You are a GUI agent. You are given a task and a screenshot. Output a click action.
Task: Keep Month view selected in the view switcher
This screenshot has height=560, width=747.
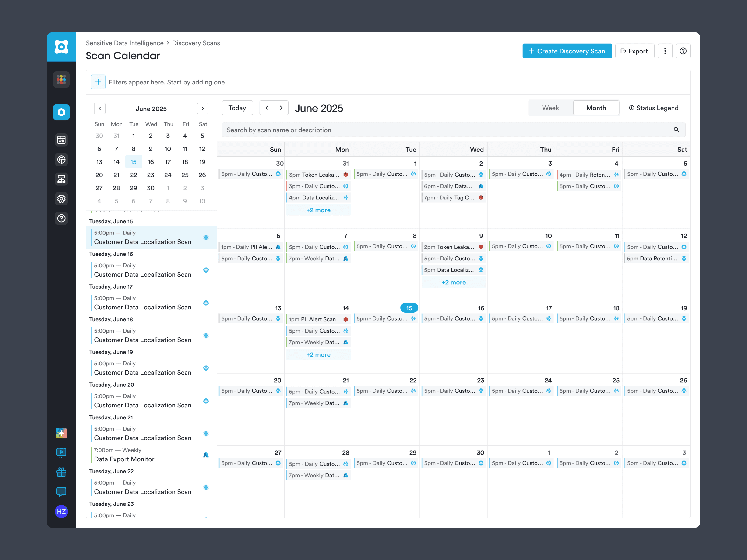pos(596,108)
